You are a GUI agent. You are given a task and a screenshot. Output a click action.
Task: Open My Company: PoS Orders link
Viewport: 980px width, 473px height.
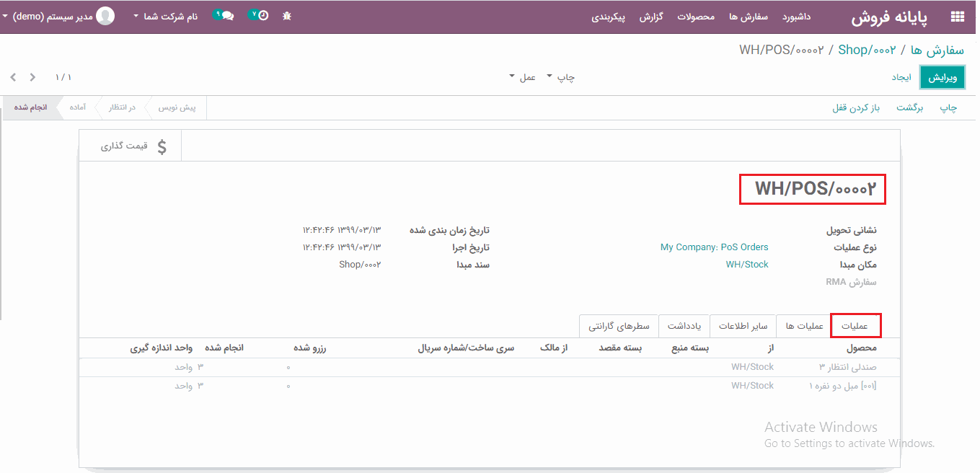(x=715, y=247)
